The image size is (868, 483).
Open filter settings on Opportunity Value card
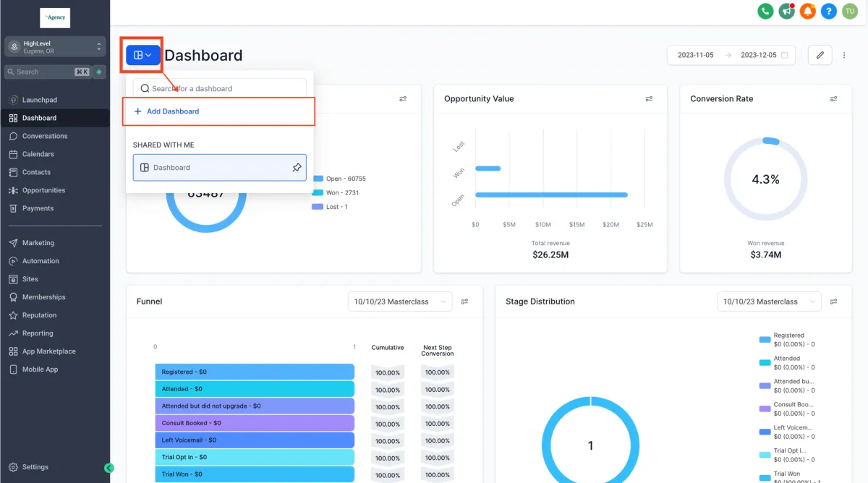(650, 99)
